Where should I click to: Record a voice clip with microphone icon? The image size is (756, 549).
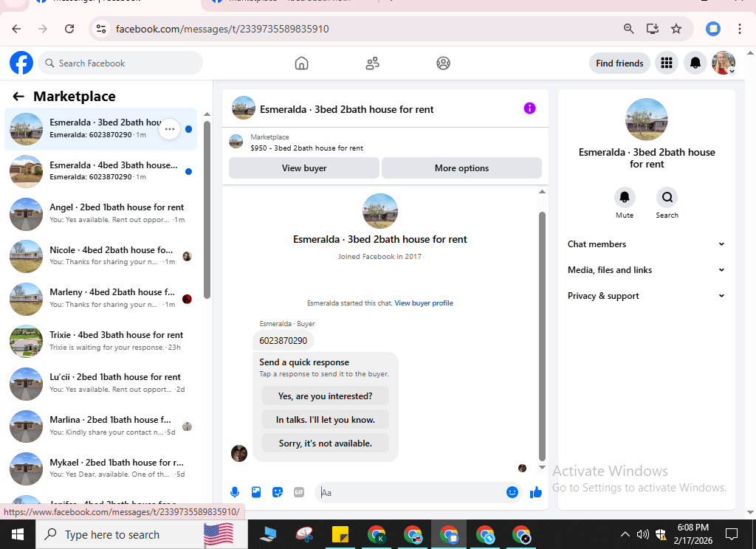pyautogui.click(x=235, y=492)
